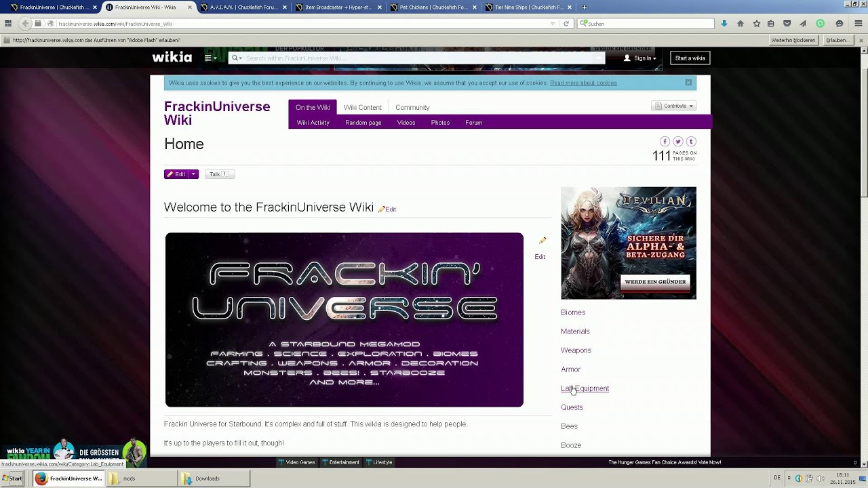Open the Booze link
Viewport: 868px width, 488px height.
coord(571,445)
